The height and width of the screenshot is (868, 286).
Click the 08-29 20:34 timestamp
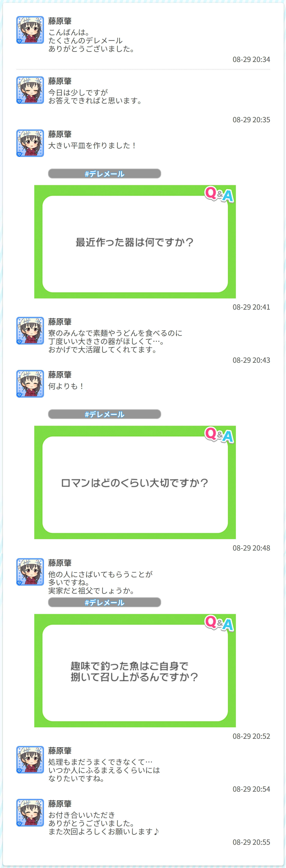point(251,60)
